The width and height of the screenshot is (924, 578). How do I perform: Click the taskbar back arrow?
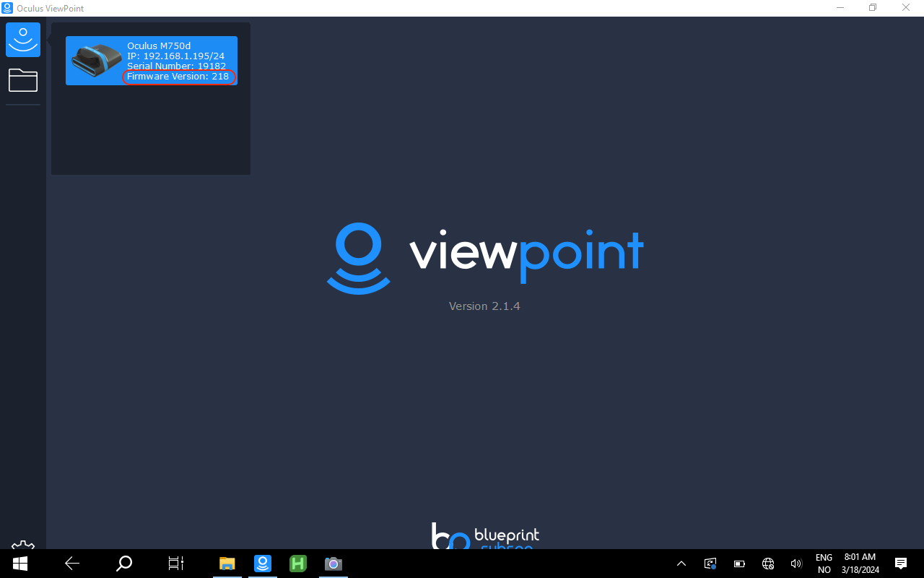[72, 564]
